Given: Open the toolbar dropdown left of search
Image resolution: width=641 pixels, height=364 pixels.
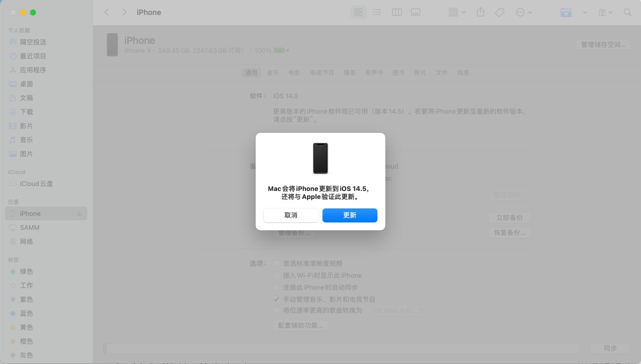Looking at the screenshot, I should click(605, 12).
